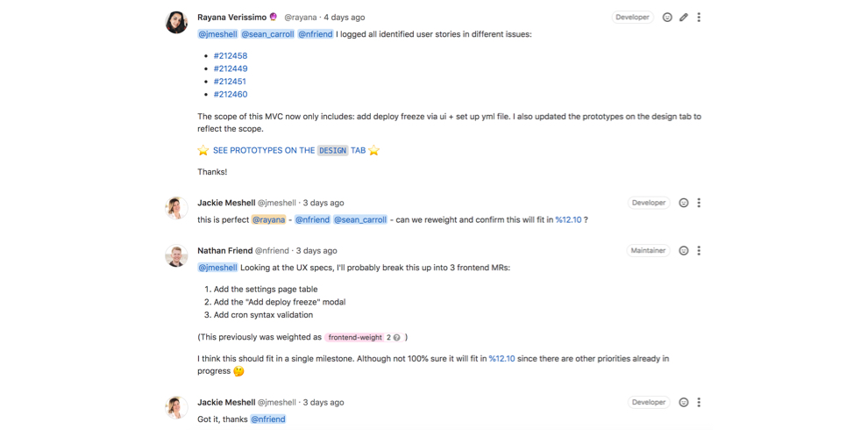Open kebab menu on Jackie's last comment
The width and height of the screenshot is (868, 430).
(x=699, y=402)
